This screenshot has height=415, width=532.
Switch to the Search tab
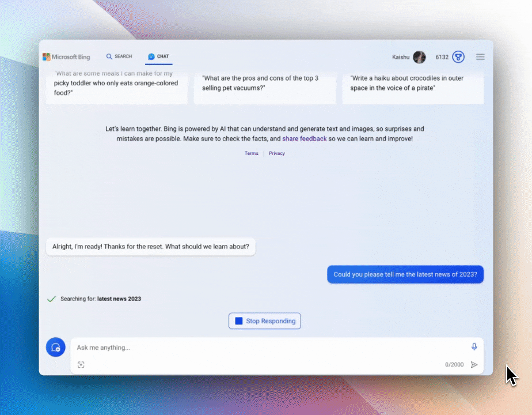point(119,56)
